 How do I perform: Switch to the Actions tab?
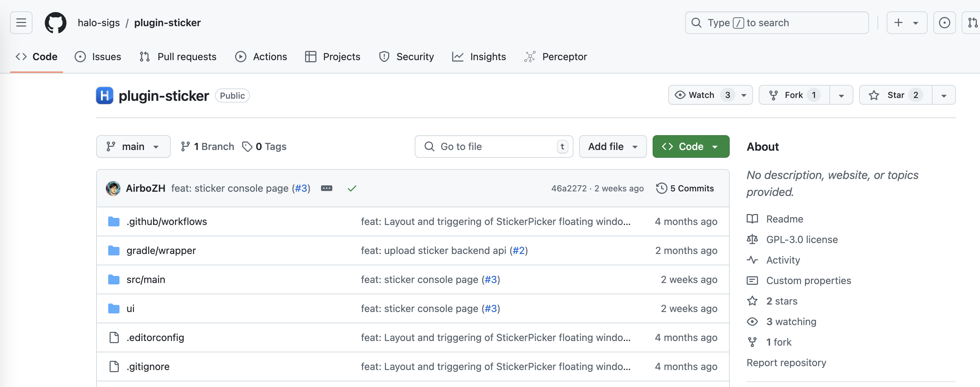pyautogui.click(x=261, y=57)
